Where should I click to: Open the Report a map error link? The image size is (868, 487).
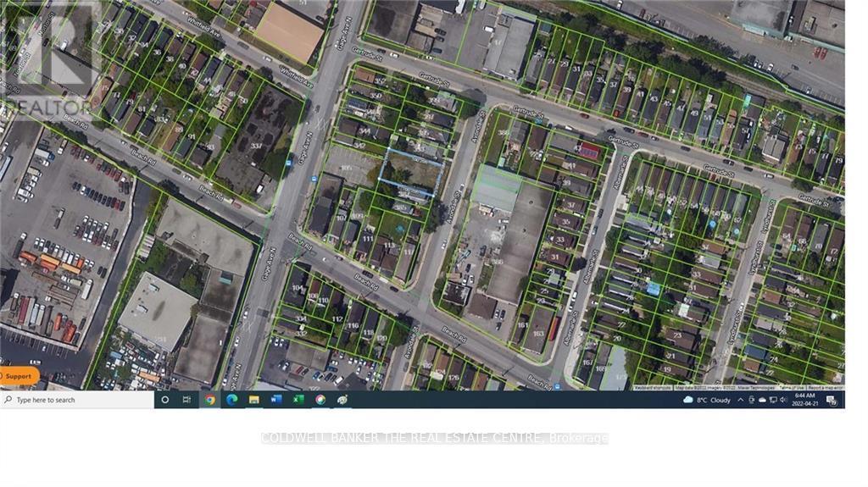point(826,387)
